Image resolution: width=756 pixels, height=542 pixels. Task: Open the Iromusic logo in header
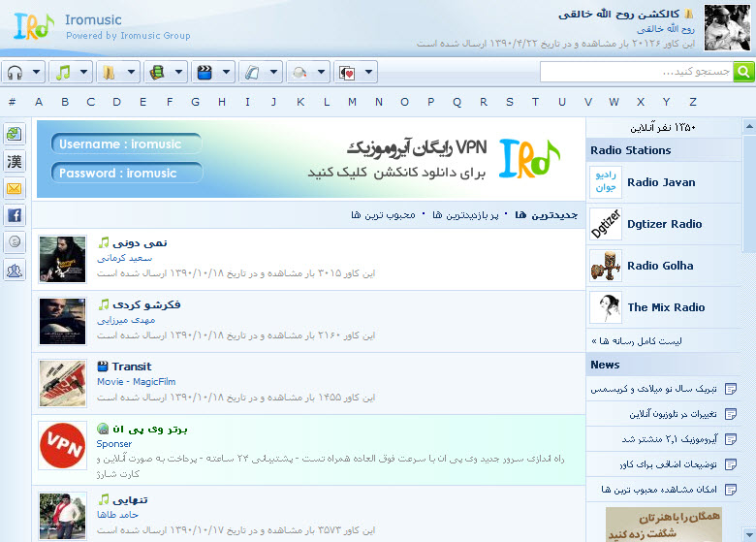coord(34,26)
